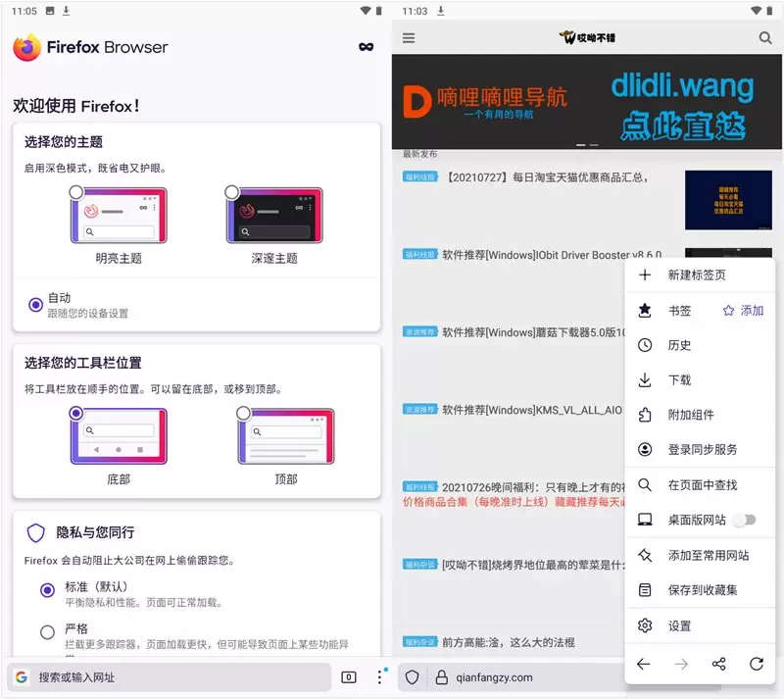Choose 添加至常用网站 menu entry
Screen dimensions: 784x699
(700, 555)
